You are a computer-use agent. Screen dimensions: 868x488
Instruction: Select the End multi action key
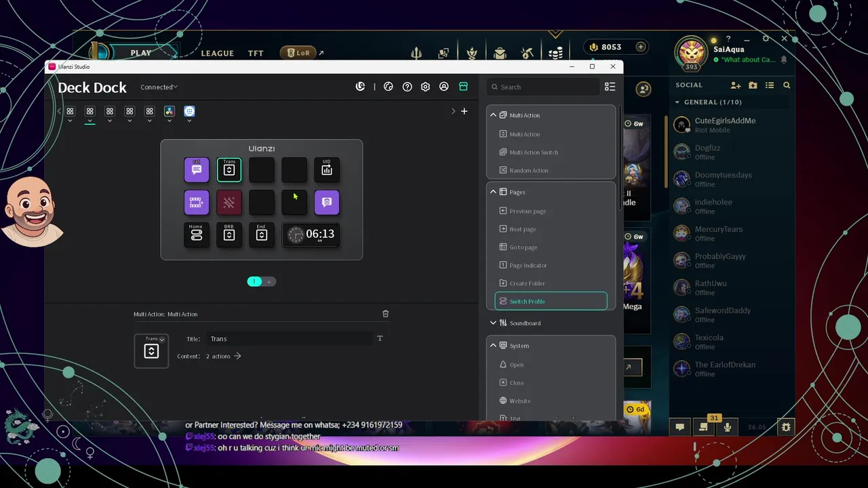tap(262, 235)
